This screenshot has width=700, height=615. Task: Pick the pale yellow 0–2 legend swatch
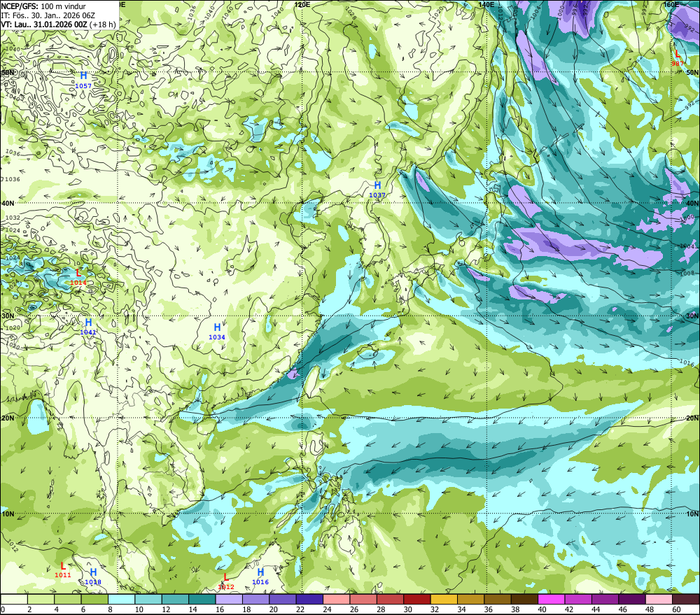coord(14,599)
